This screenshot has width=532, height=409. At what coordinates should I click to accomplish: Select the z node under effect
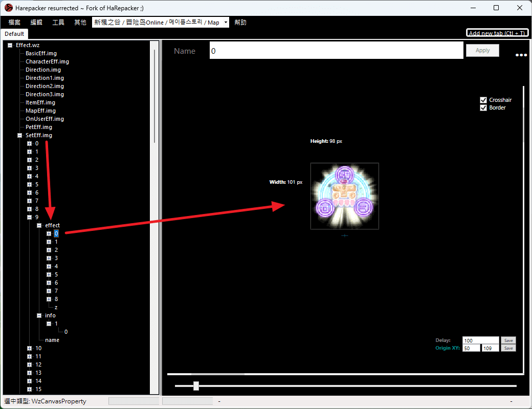(x=56, y=307)
